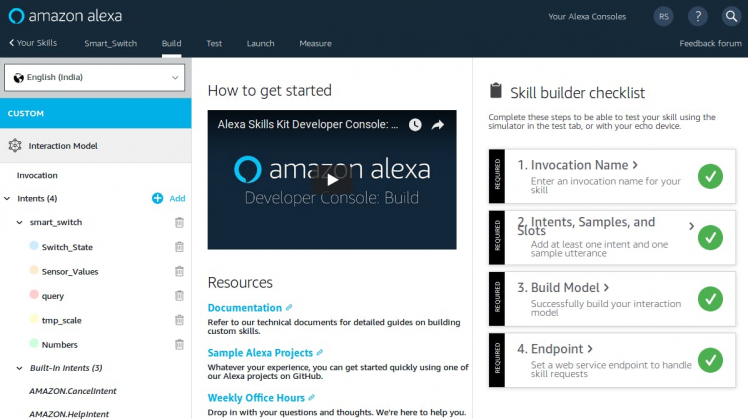The height and width of the screenshot is (419, 748).
Task: Click the search magnifier icon
Action: point(731,16)
